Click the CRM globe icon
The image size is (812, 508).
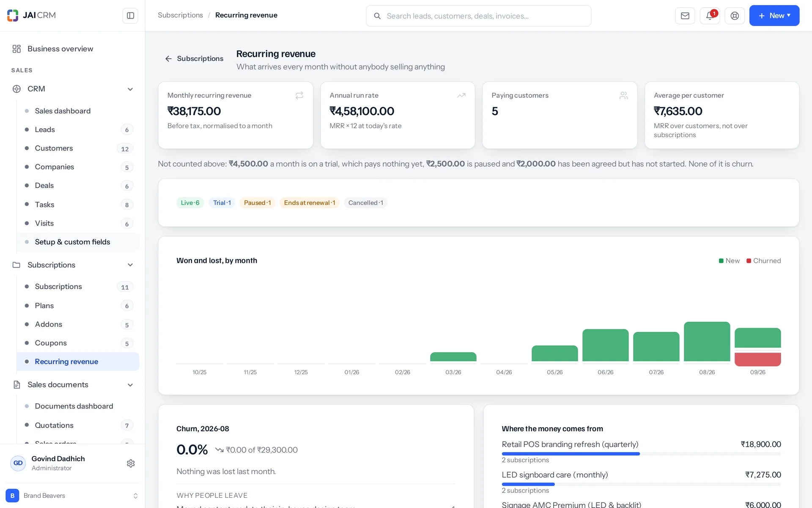16,89
